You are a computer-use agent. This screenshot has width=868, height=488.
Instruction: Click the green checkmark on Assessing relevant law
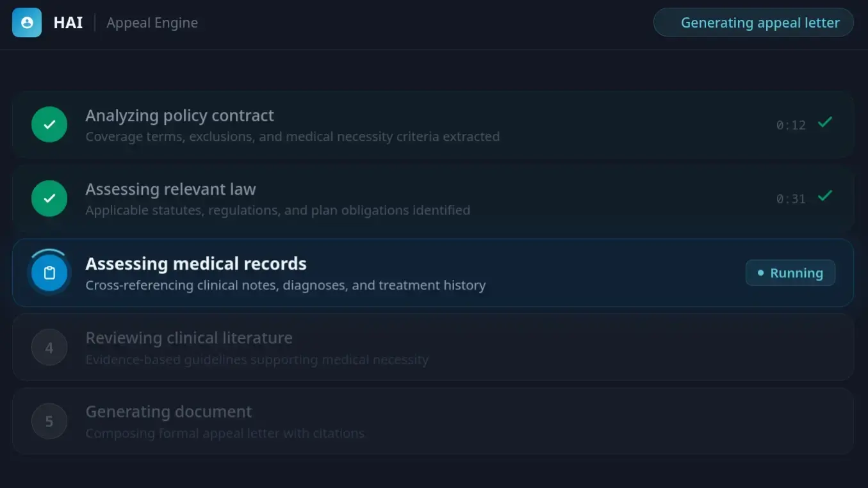click(49, 199)
